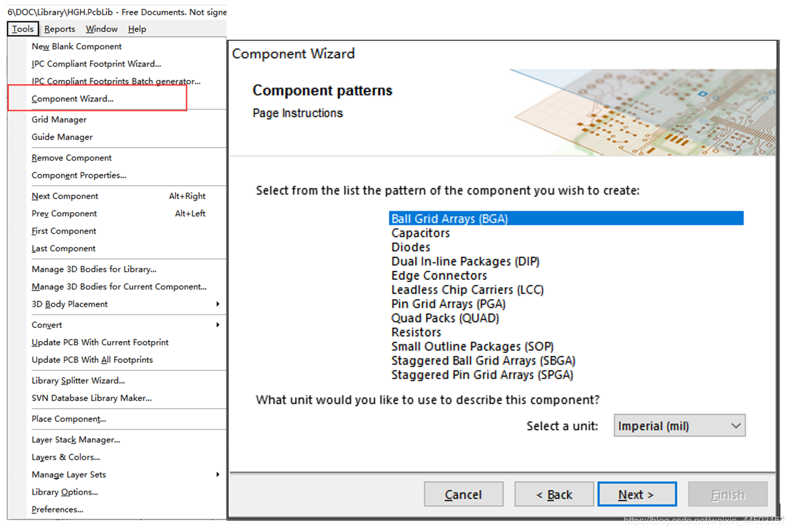Viewport: 791px width, 532px height.
Task: Select New Blank Component
Action: click(76, 46)
